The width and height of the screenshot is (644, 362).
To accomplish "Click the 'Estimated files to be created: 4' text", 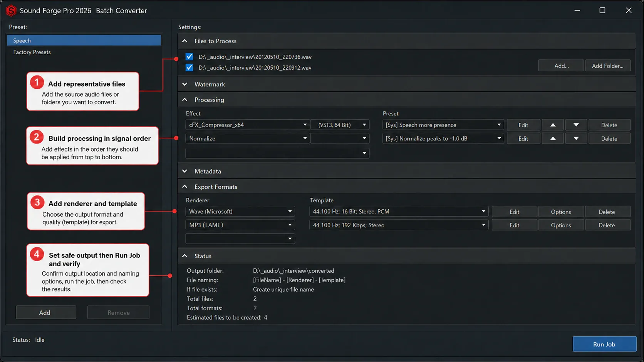I will click(227, 317).
